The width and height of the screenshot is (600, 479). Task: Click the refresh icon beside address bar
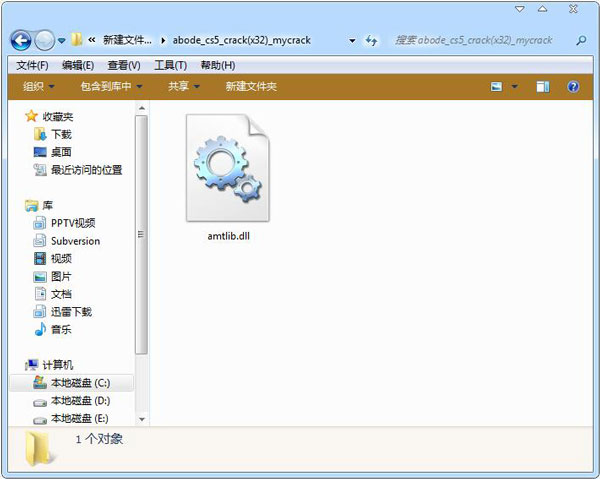point(371,41)
